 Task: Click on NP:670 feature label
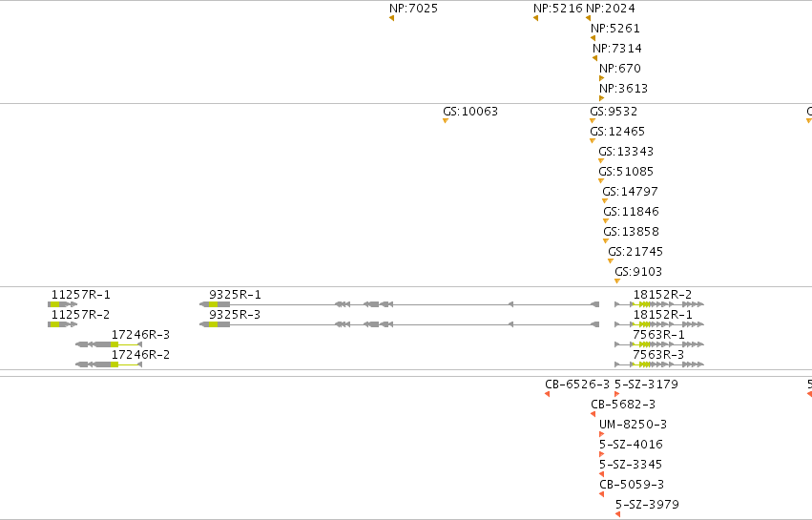(620, 69)
